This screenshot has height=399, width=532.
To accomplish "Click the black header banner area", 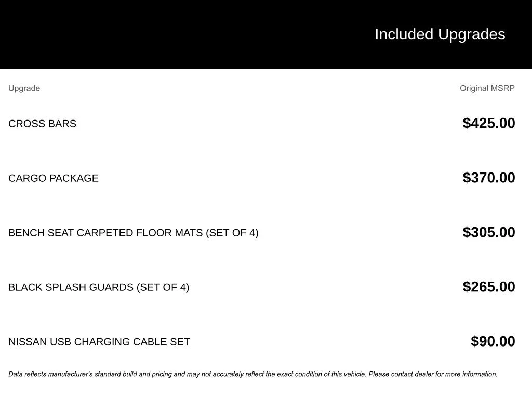I will pyautogui.click(x=266, y=34).
